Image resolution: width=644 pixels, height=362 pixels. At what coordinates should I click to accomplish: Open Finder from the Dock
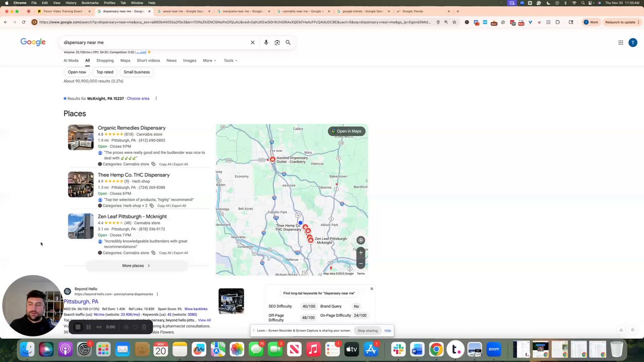tap(27, 349)
